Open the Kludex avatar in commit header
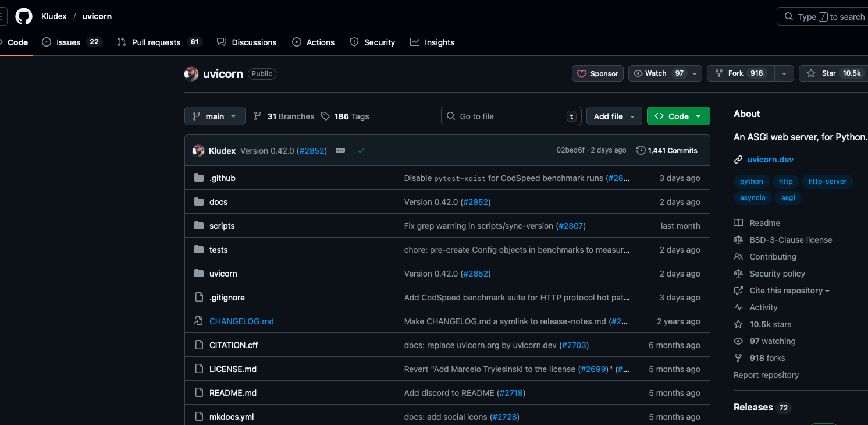This screenshot has width=868, height=425. tap(198, 151)
